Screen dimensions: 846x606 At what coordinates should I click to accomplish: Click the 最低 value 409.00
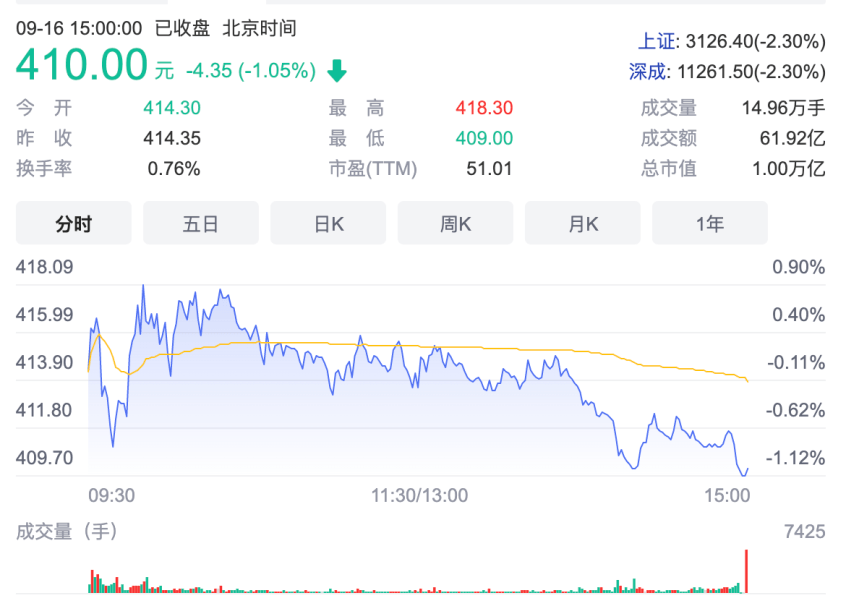click(484, 139)
